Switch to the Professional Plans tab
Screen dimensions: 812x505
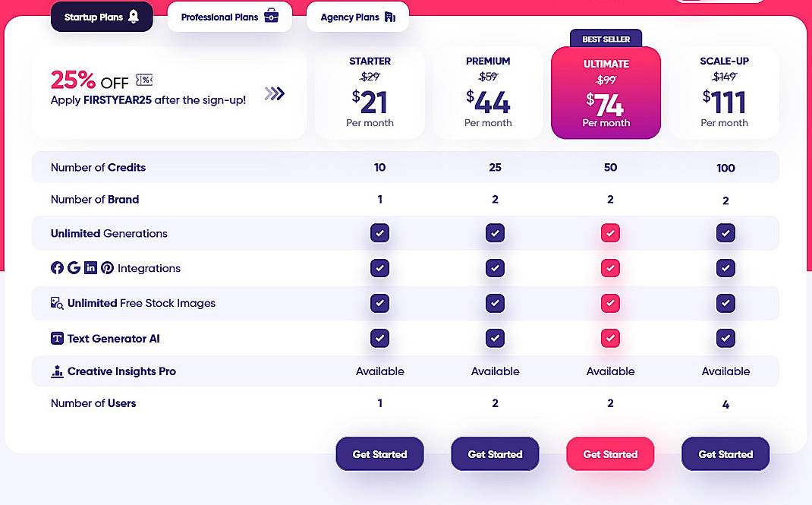pos(229,16)
